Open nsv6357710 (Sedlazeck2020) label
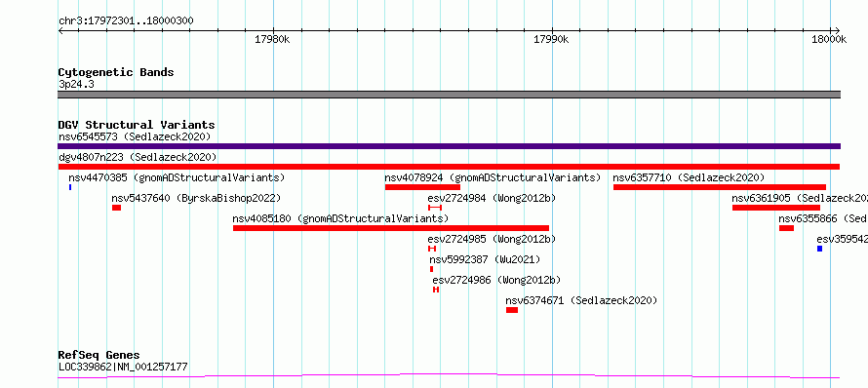 (x=689, y=177)
